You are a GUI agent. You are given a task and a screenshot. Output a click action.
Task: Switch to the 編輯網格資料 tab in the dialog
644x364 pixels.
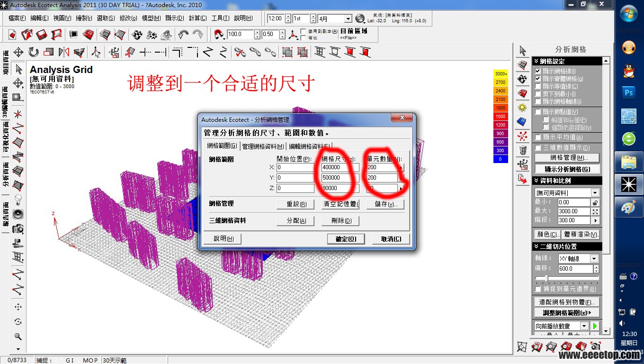[x=310, y=146]
